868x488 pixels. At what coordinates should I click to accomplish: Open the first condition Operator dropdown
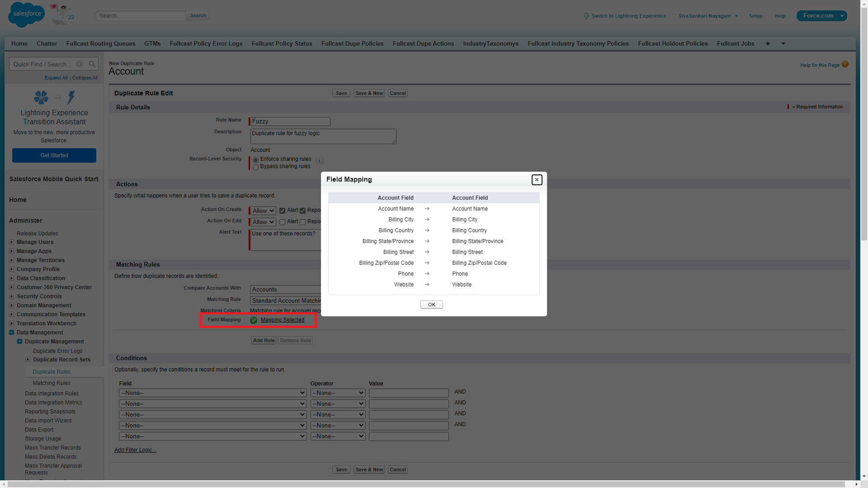pos(338,393)
